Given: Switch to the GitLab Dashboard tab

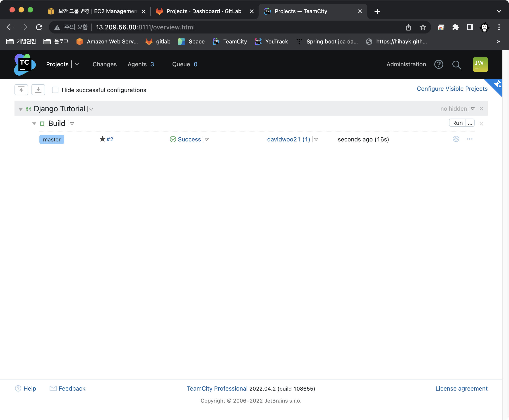Looking at the screenshot, I should [204, 11].
